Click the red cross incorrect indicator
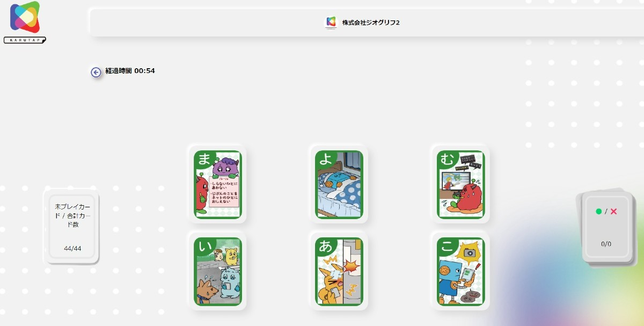This screenshot has width=644, height=326. click(x=613, y=212)
